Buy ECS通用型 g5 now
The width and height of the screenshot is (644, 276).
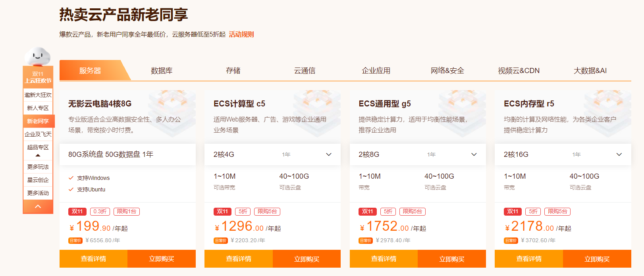click(x=452, y=259)
